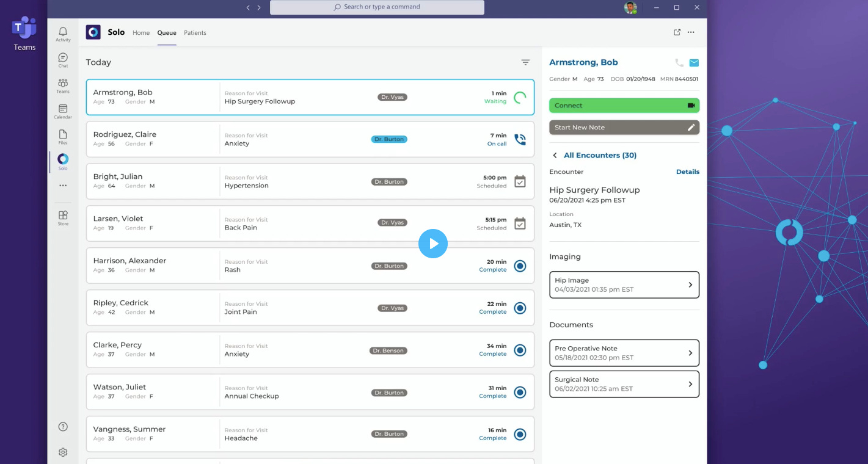Viewport: 868px width, 464px height.
Task: Click the pop-out app icon
Action: click(677, 32)
